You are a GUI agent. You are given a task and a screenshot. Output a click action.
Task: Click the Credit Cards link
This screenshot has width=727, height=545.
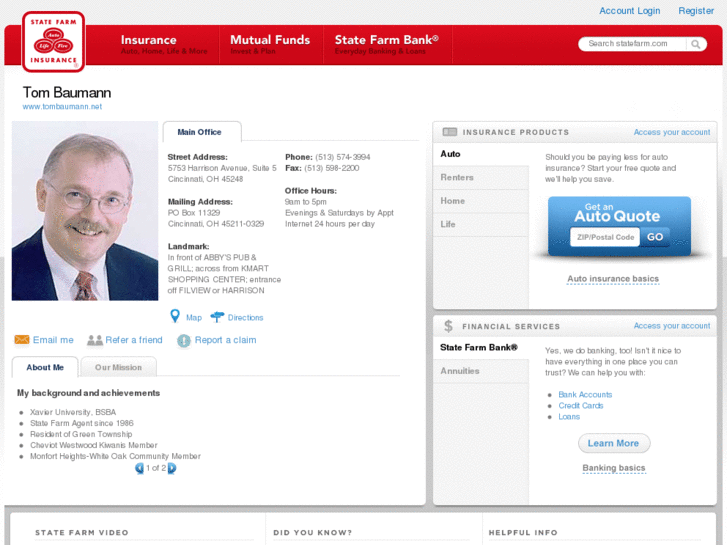pos(580,406)
